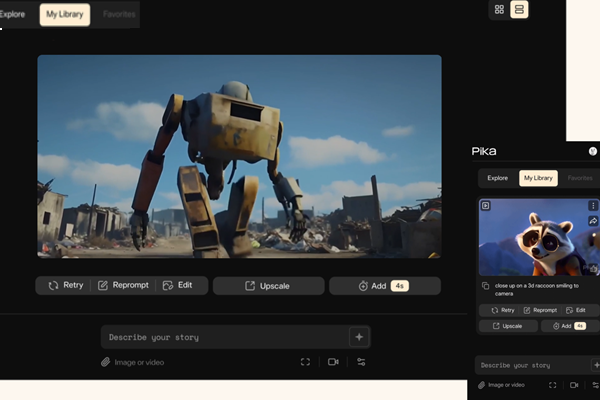
Task: Play the raccoon video thumbnail
Action: pos(486,205)
